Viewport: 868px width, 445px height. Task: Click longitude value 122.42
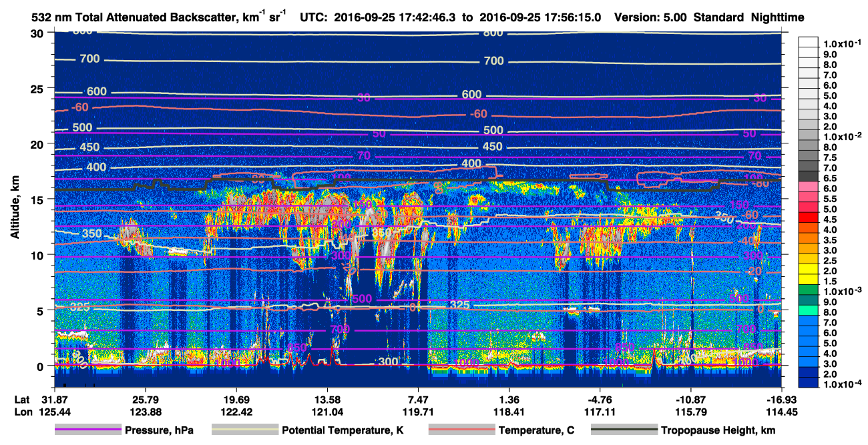coord(236,411)
